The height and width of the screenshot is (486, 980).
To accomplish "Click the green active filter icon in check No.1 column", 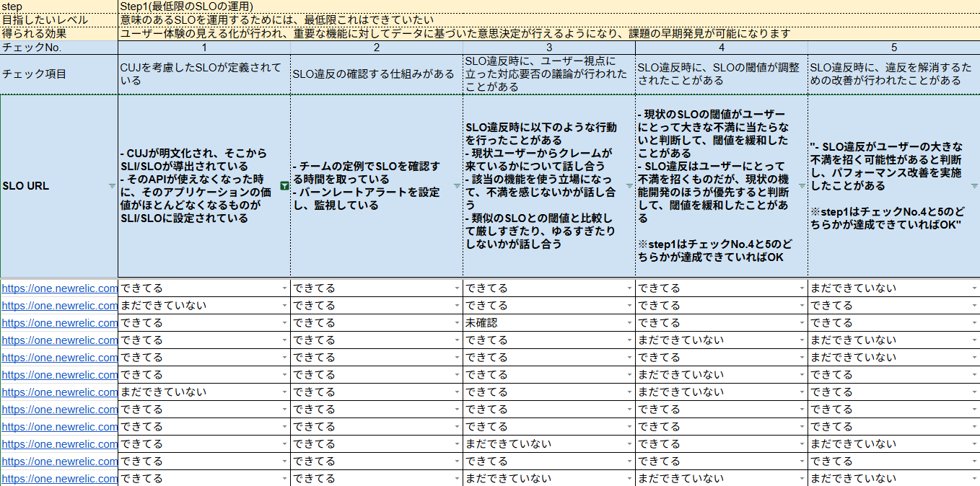I will [284, 186].
